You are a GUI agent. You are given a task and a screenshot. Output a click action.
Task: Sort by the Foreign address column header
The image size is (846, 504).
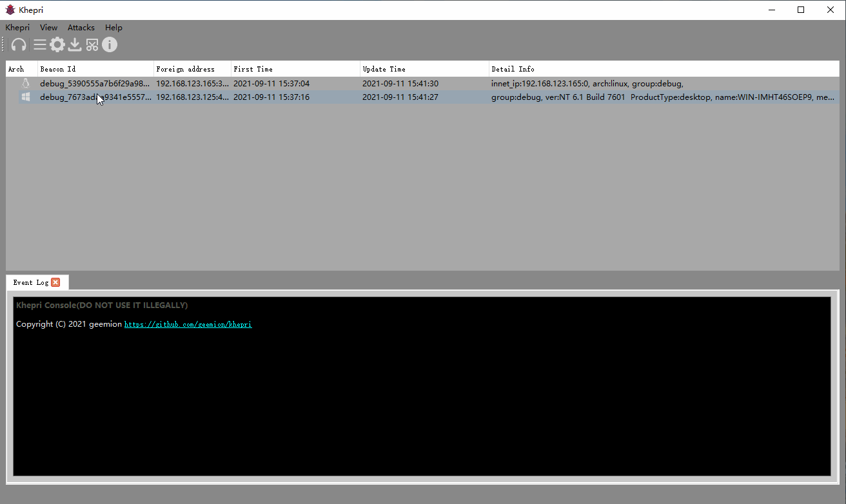tap(192, 69)
